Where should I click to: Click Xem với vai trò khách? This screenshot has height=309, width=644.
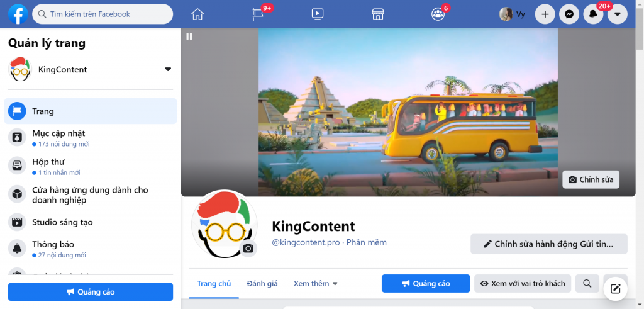click(x=523, y=284)
